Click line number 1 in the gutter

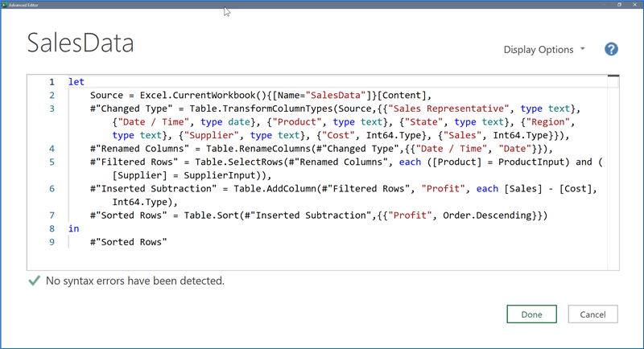pyautogui.click(x=52, y=82)
